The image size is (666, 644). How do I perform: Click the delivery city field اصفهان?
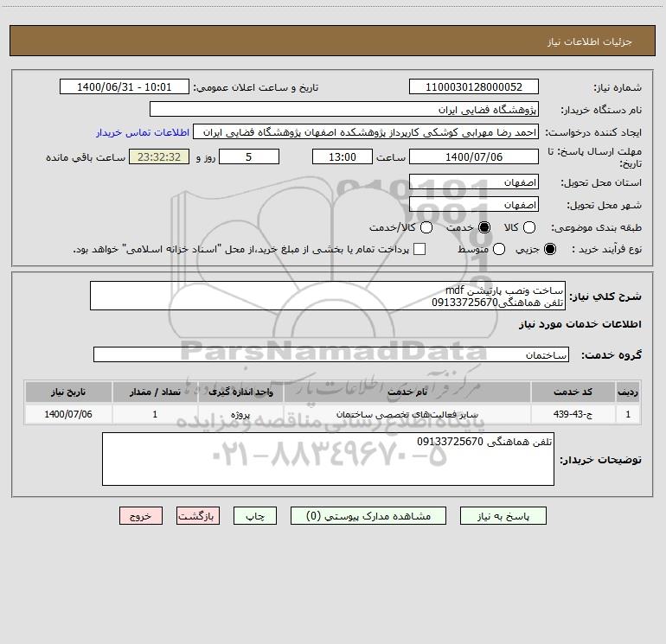[474, 205]
